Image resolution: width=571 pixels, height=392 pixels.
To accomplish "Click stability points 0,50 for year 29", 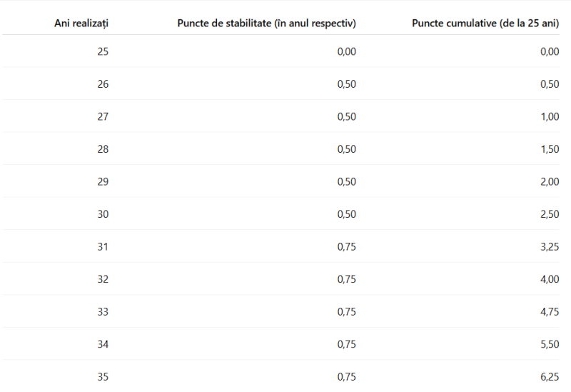I will click(346, 181).
